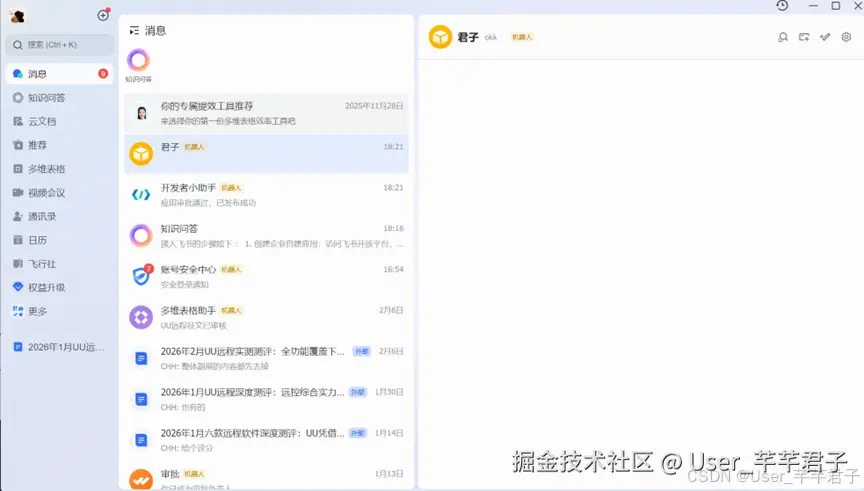Click the plus create-new icon

pyautogui.click(x=103, y=15)
